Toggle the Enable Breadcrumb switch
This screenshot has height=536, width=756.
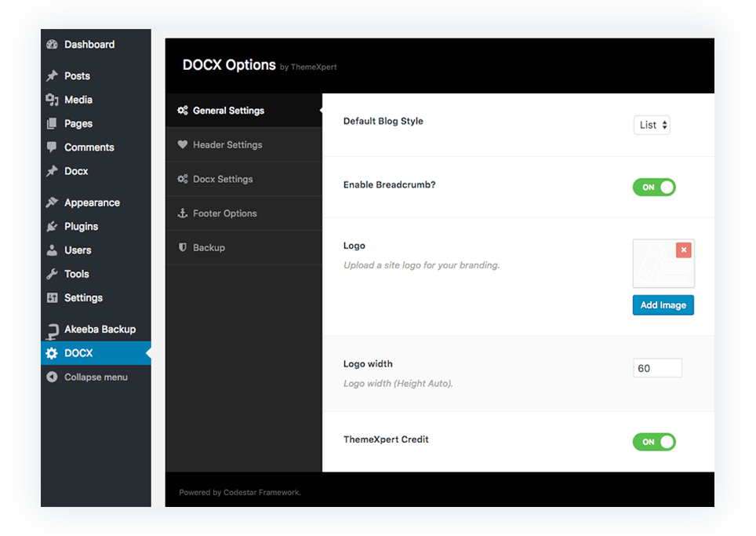654,188
